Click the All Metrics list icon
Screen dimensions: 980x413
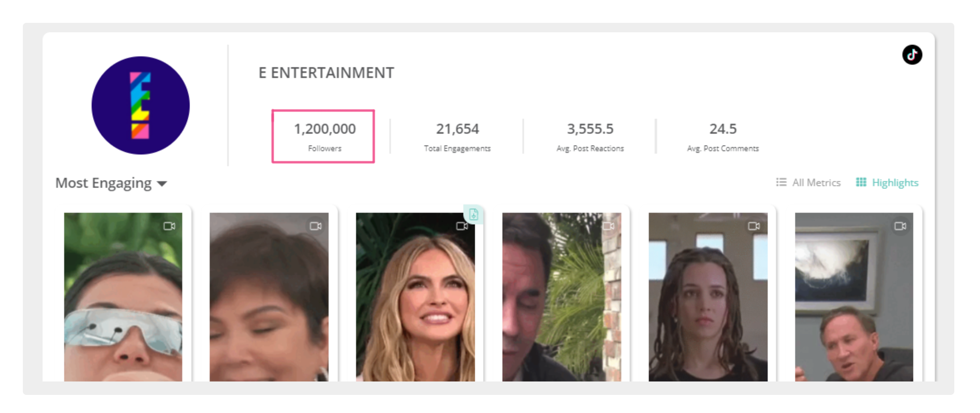[781, 182]
